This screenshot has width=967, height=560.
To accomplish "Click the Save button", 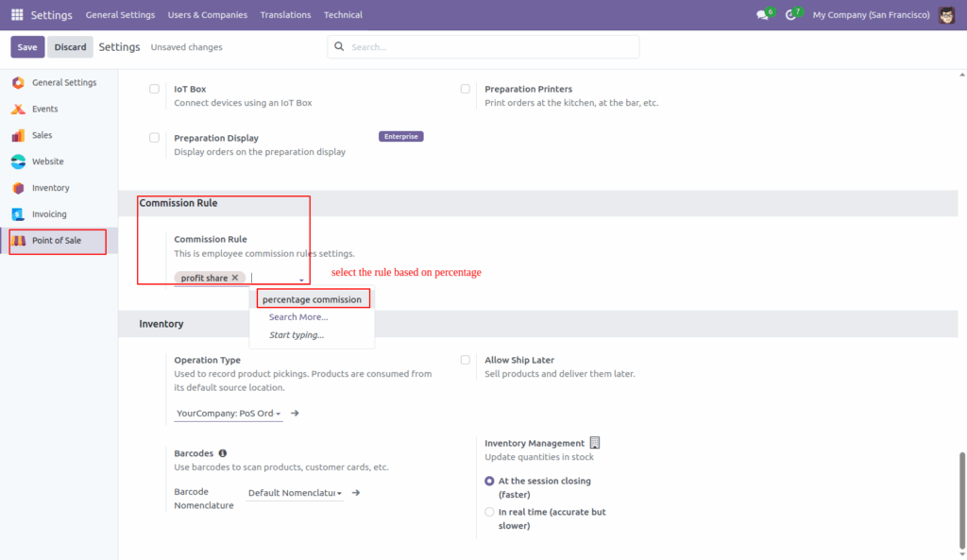I will tap(26, 45).
